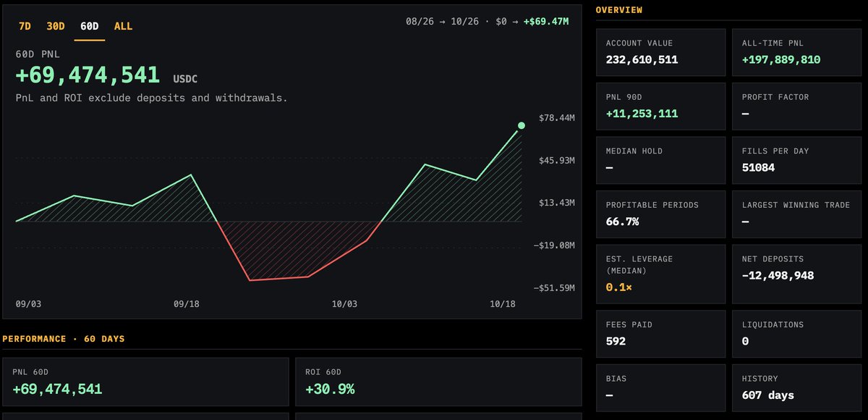Click the USDC currency label
Viewport: 868px width, 420px height.
(x=185, y=78)
